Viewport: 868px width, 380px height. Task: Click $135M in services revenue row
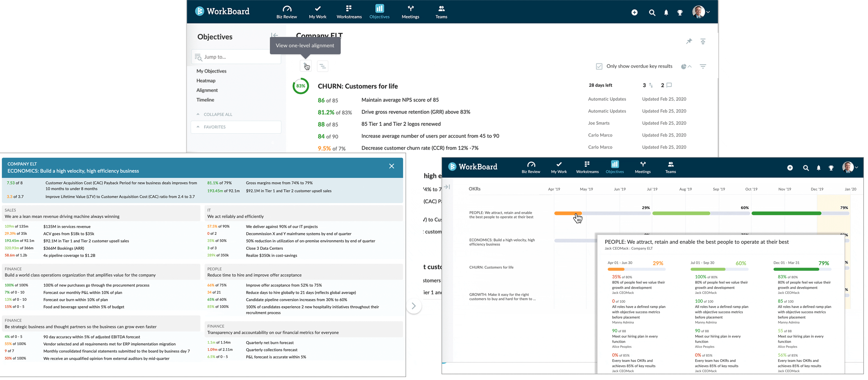[67, 227]
